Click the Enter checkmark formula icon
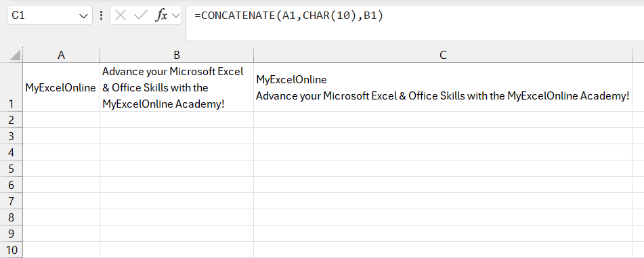The image size is (644, 258). point(140,16)
